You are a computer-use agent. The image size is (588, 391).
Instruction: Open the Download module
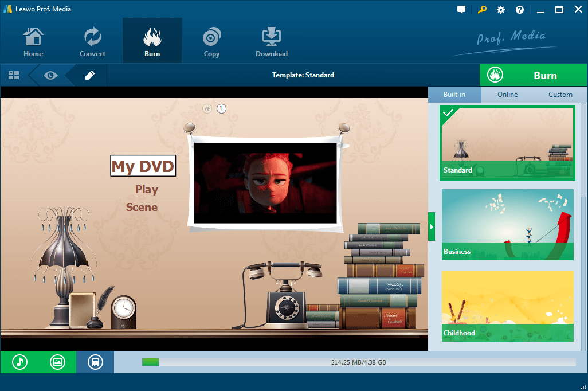[x=271, y=40]
